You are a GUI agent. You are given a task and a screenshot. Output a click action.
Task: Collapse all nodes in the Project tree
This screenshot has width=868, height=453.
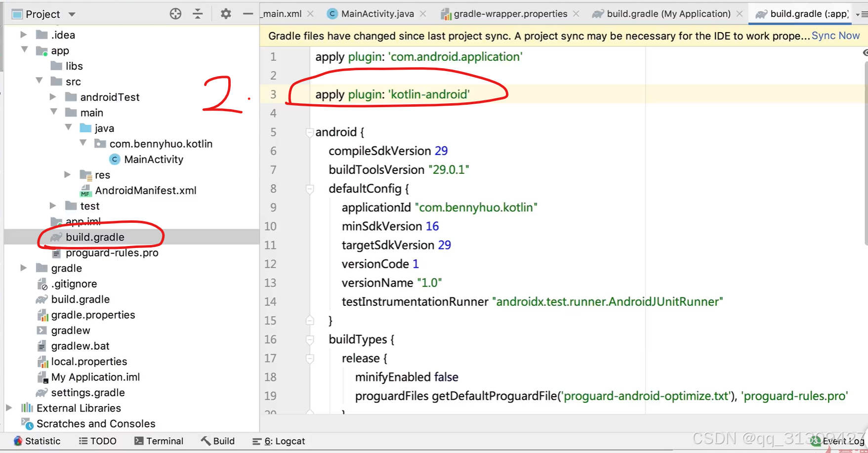coord(198,13)
